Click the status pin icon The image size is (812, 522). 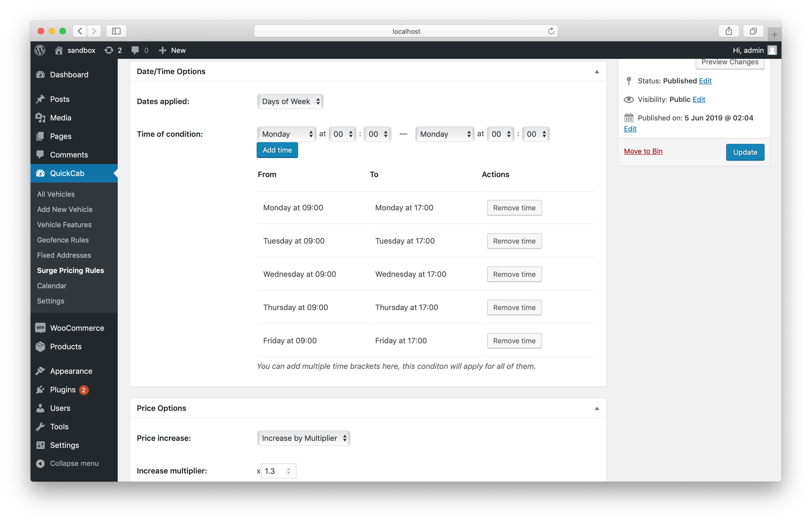[629, 81]
